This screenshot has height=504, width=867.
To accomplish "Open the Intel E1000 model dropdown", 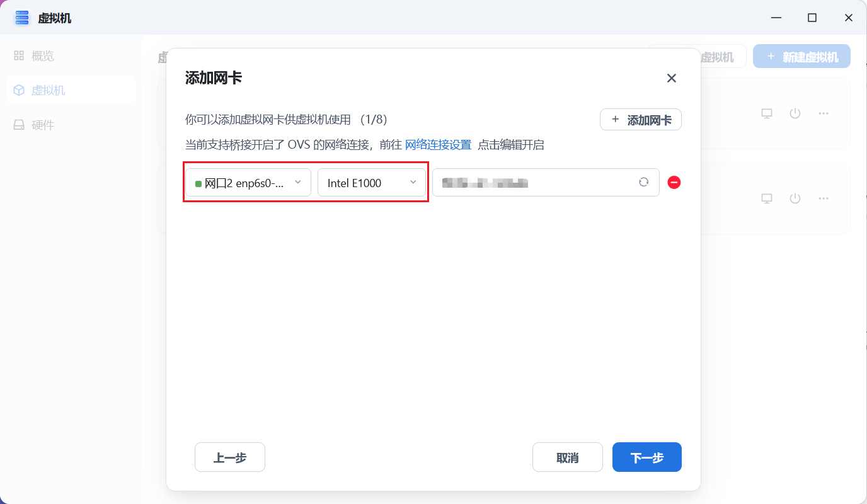I will (372, 183).
